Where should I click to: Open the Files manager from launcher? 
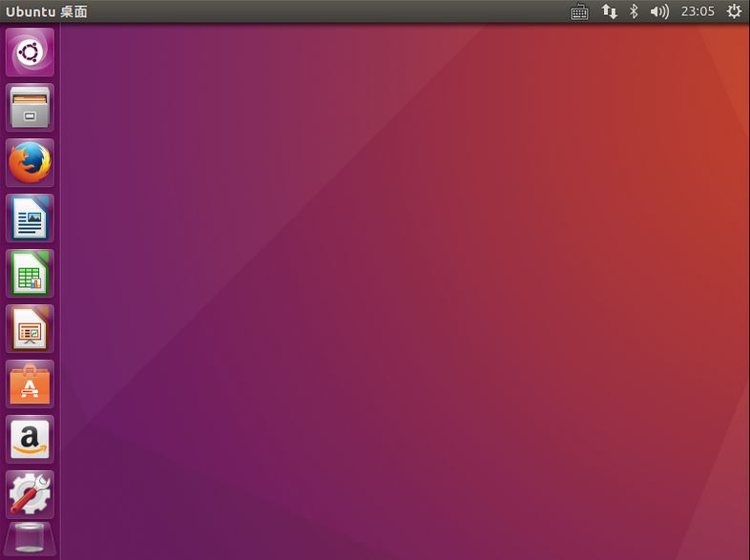pos(30,107)
